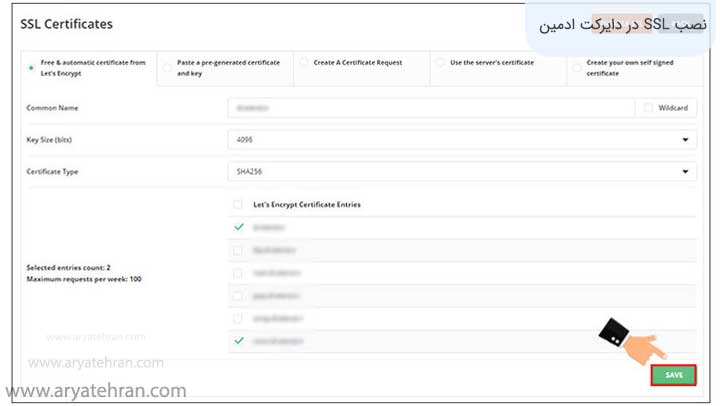Viewport: 720px width, 406px height.
Task: Check the second certificate entry checkbox
Action: point(238,250)
